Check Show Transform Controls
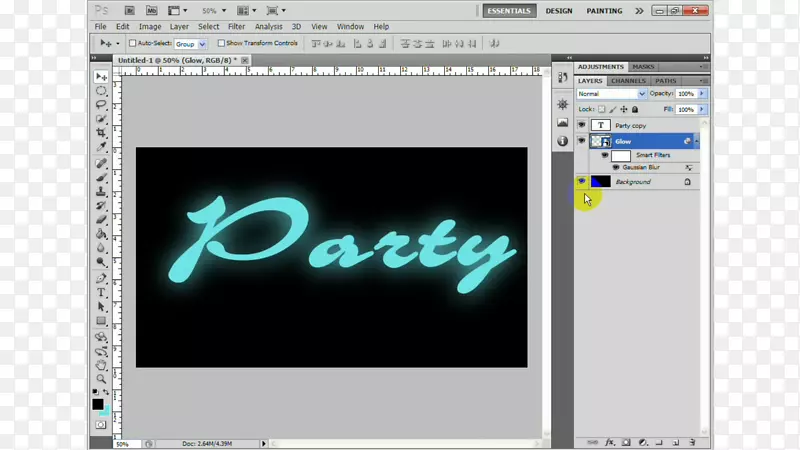800x450 pixels. click(x=221, y=44)
